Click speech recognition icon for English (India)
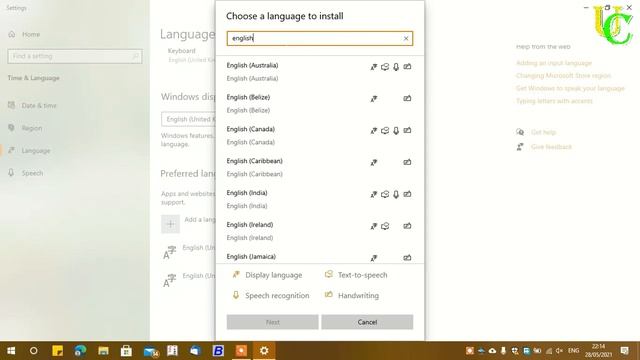 (396, 194)
